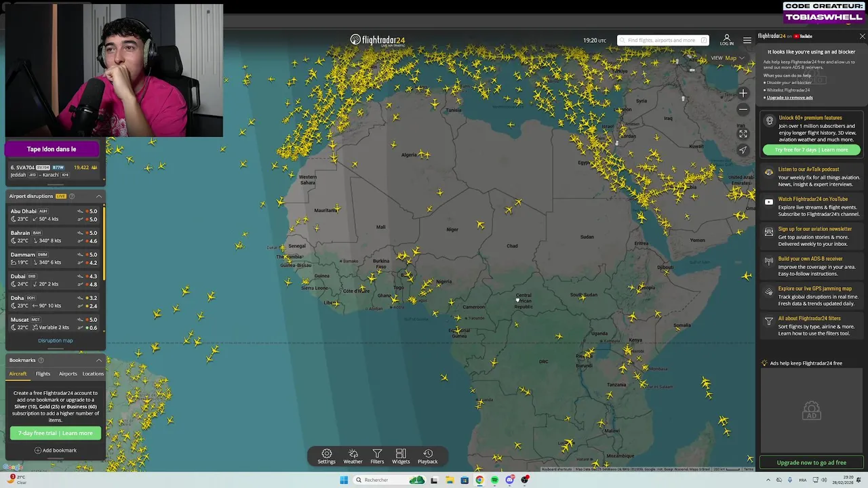The width and height of the screenshot is (868, 488).
Task: Click Watch Flightradar24 on YouTube heading
Action: pos(812,199)
